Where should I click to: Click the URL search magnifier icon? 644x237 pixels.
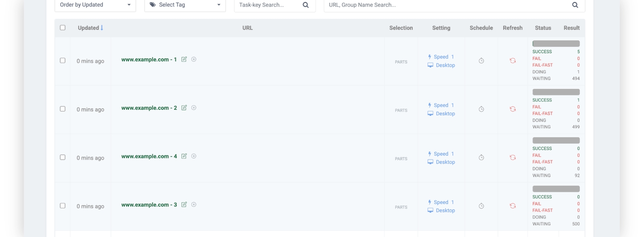[x=575, y=5]
